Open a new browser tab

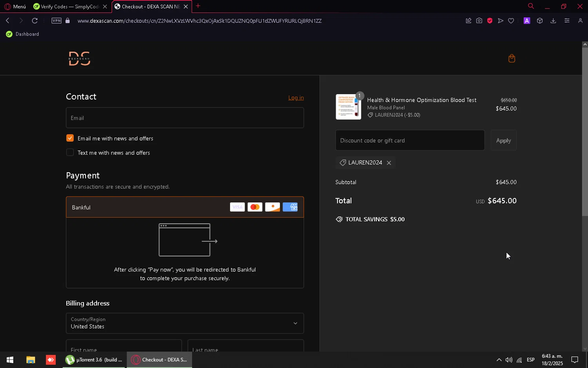pos(198,6)
